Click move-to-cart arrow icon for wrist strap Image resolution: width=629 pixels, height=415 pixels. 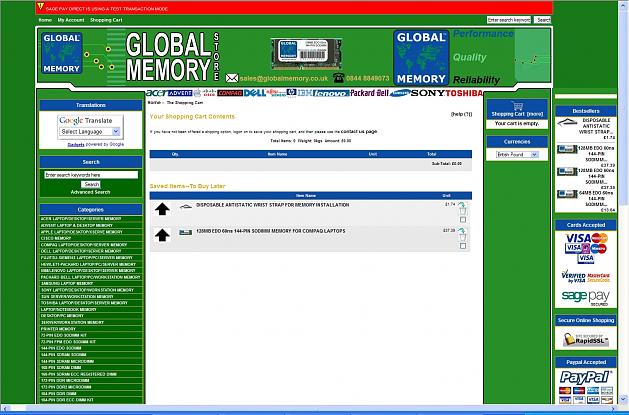(461, 204)
